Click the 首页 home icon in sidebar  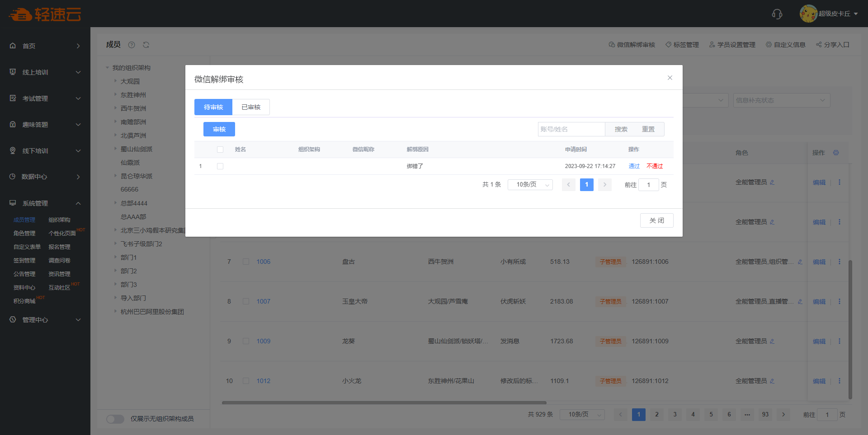tap(13, 46)
